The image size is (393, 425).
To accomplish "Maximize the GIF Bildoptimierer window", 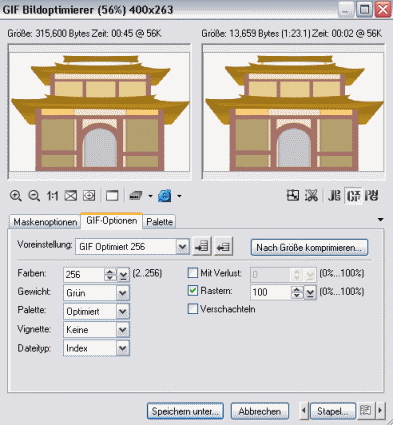I will click(364, 10).
